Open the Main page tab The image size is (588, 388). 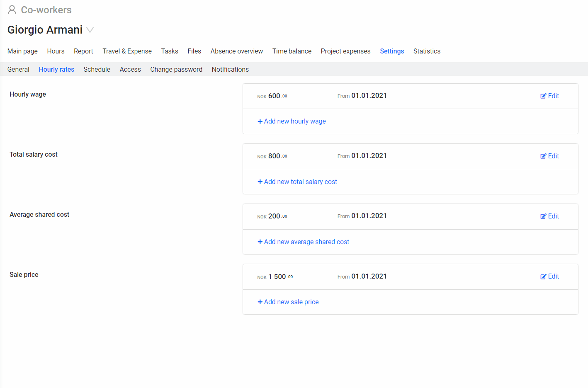pos(22,51)
